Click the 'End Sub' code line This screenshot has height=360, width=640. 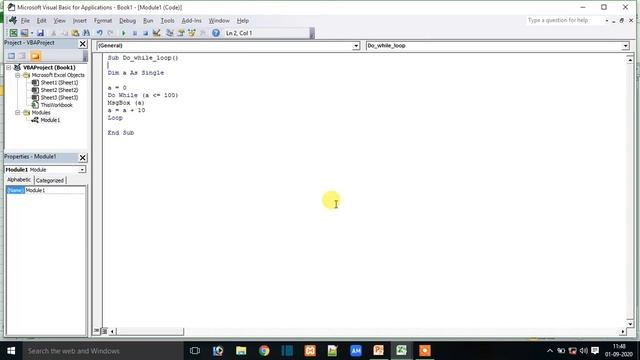pos(121,133)
